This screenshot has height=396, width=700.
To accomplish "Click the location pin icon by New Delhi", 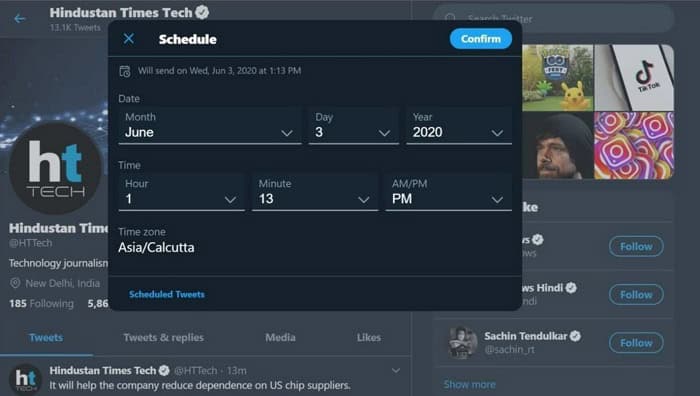I will [x=15, y=283].
